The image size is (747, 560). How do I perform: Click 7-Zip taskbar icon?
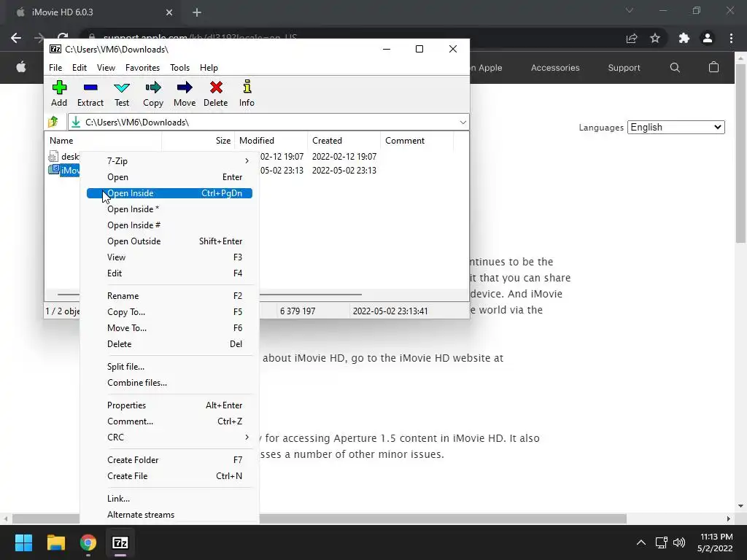coord(120,542)
